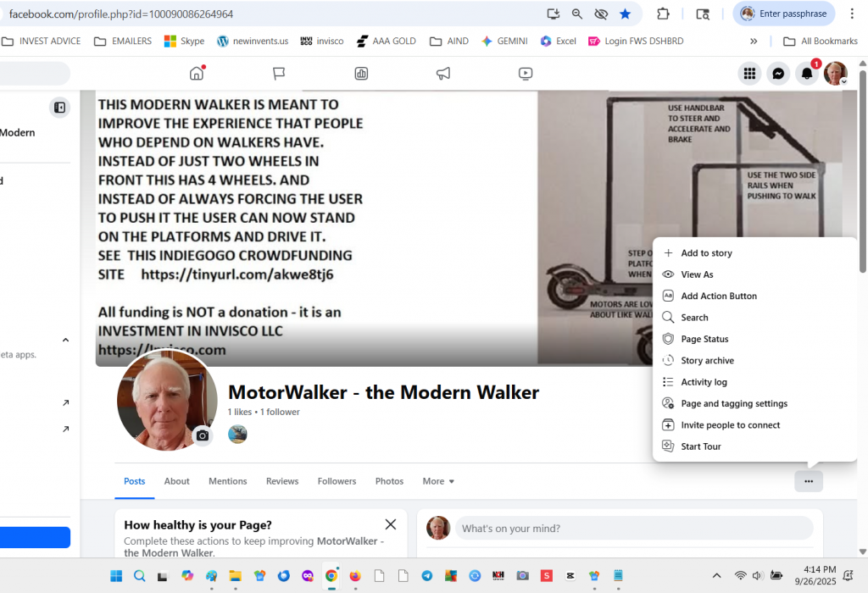The image size is (868, 593).
Task: Click the Pages flag icon
Action: (279, 74)
